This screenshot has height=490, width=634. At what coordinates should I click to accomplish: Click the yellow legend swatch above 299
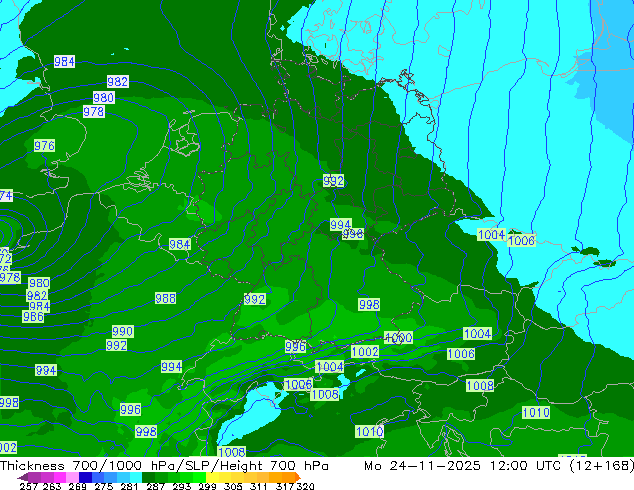coord(212,477)
